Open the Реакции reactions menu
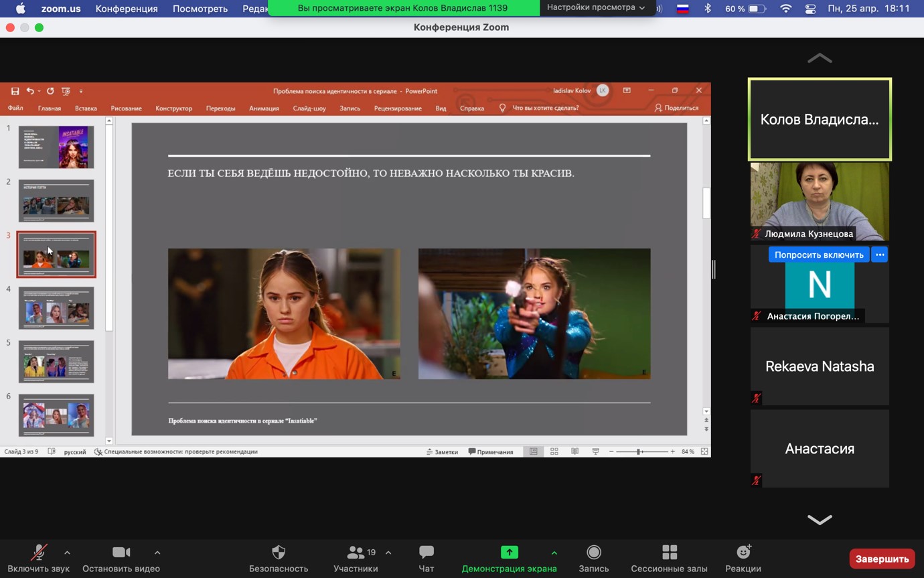 coord(743,559)
